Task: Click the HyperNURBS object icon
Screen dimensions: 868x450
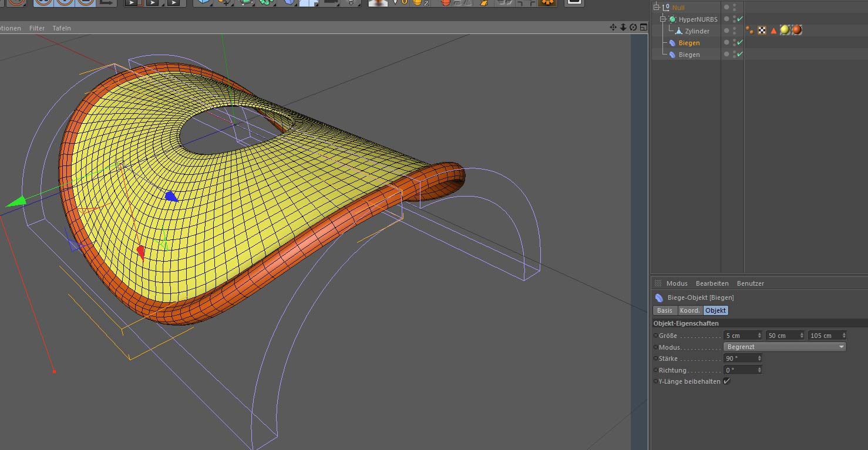Action: 672,19
